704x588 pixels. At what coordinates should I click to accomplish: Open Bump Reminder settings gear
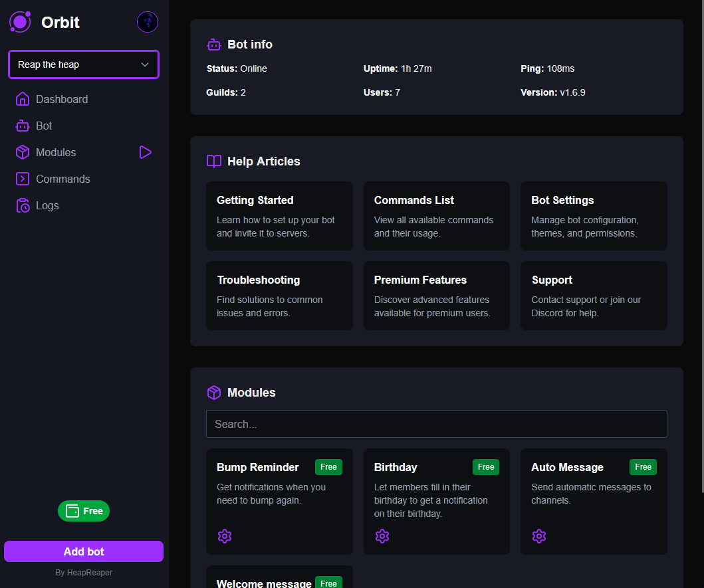click(225, 536)
